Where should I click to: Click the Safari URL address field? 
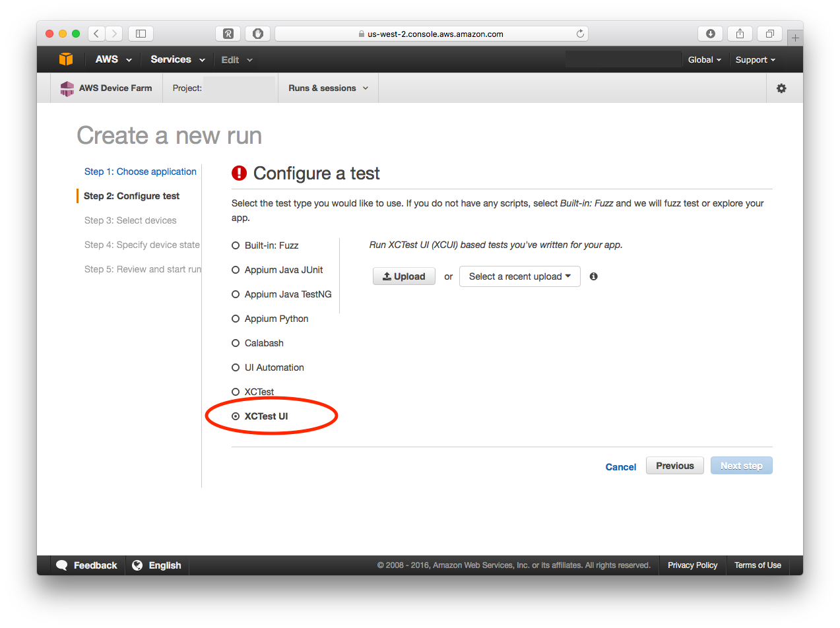[x=432, y=34]
